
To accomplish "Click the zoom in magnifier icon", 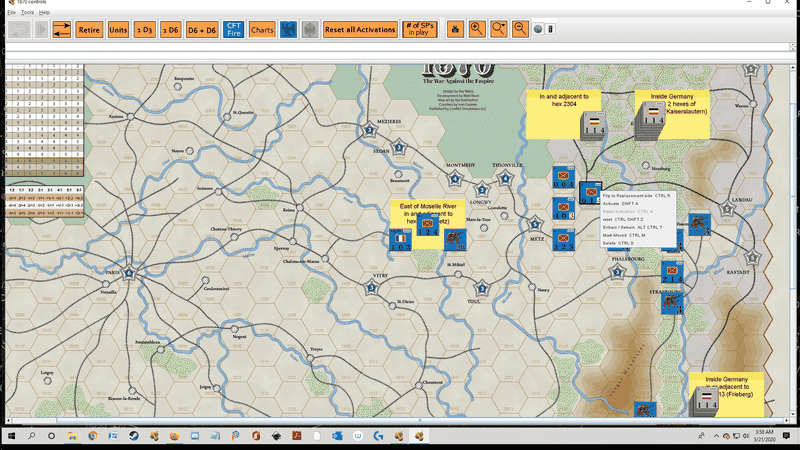I will pos(476,30).
